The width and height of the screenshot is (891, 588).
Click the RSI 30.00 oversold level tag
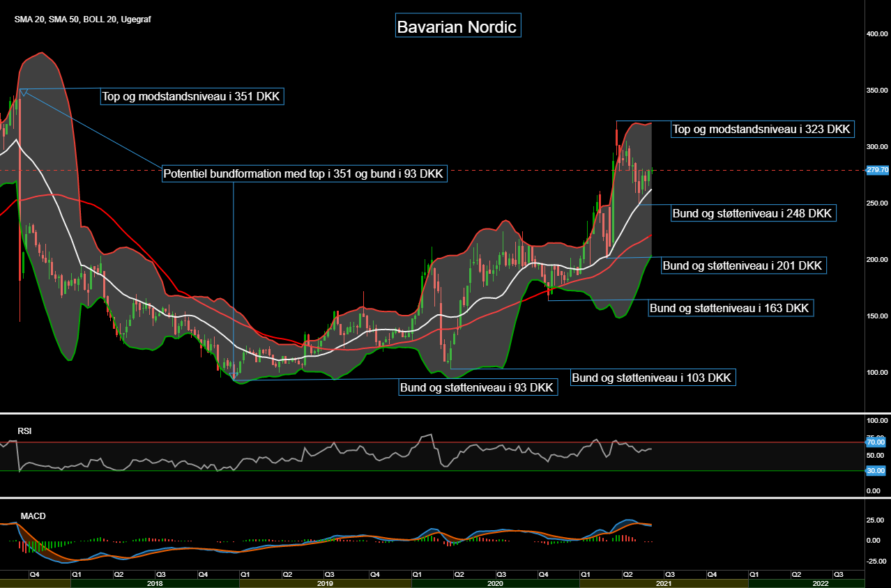tap(876, 471)
